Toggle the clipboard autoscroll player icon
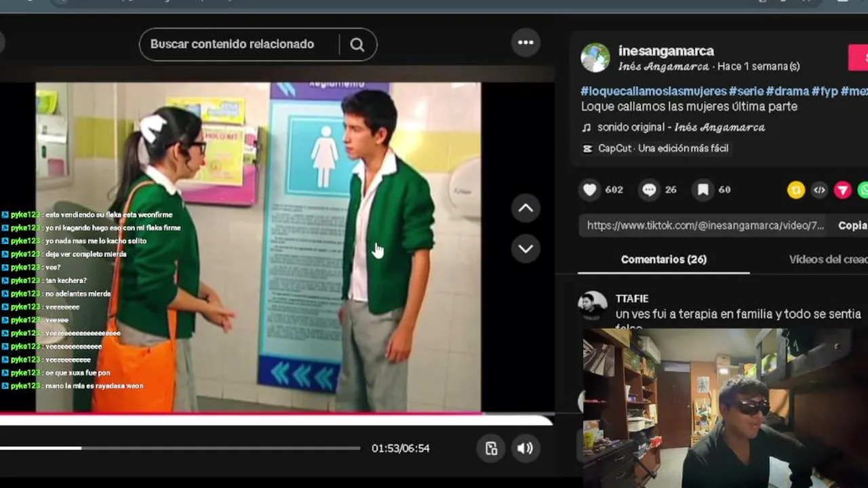The image size is (868, 488). click(x=491, y=448)
